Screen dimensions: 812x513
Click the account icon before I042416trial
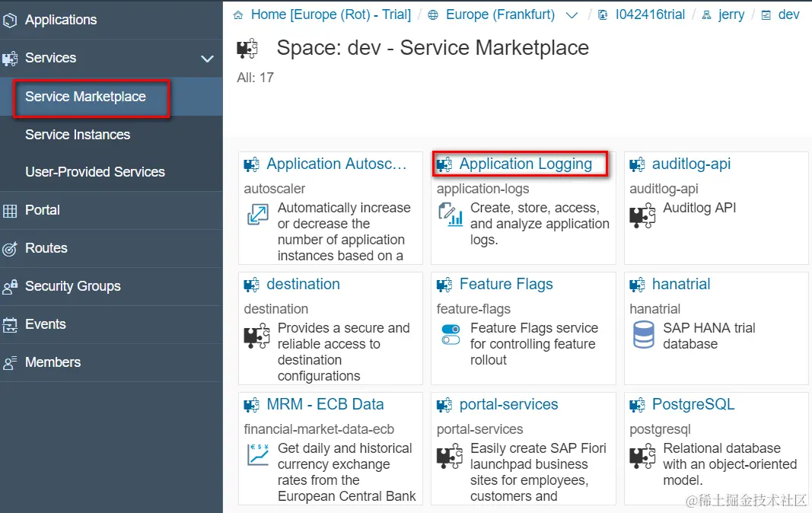[603, 15]
